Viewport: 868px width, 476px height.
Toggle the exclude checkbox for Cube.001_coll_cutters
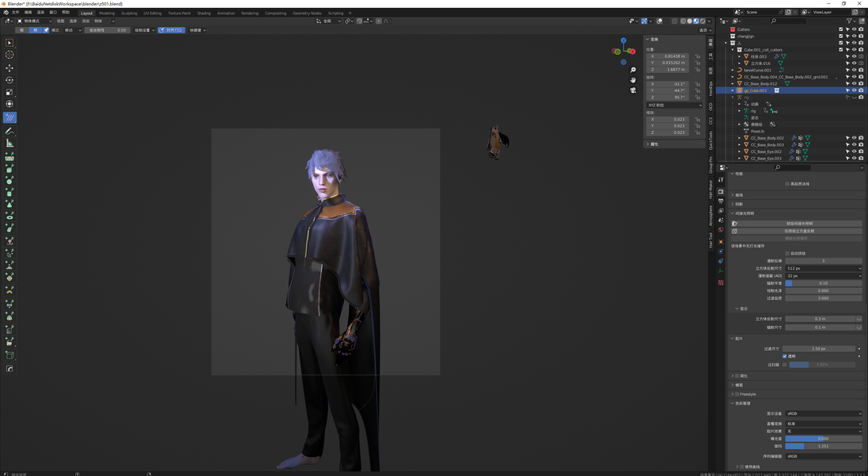(x=841, y=49)
